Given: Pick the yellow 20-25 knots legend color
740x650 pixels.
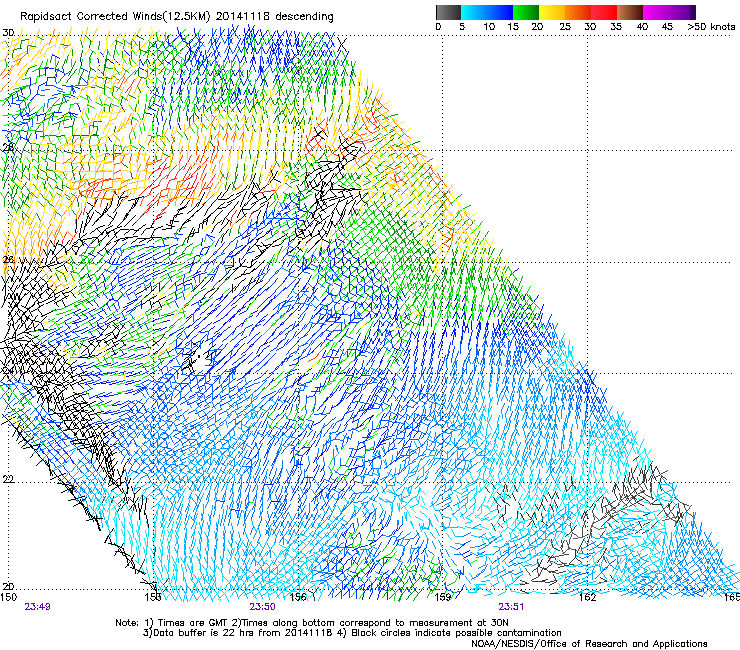Looking at the screenshot, I should click(x=552, y=12).
